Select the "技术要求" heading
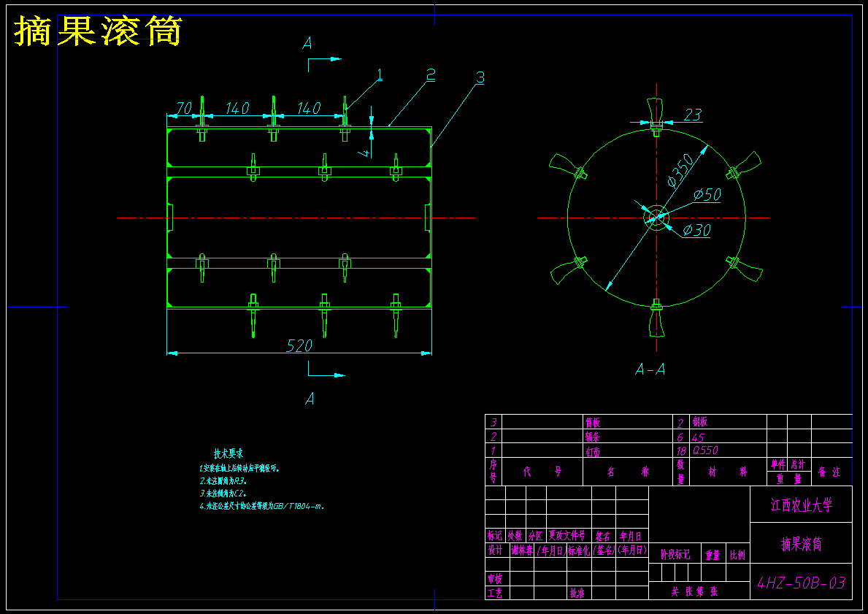Image resolution: width=868 pixels, height=614 pixels. [228, 454]
